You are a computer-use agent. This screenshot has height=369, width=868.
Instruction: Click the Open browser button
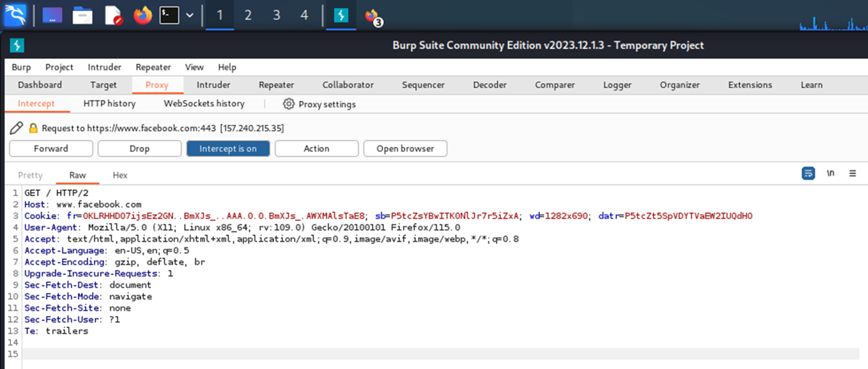click(x=405, y=148)
